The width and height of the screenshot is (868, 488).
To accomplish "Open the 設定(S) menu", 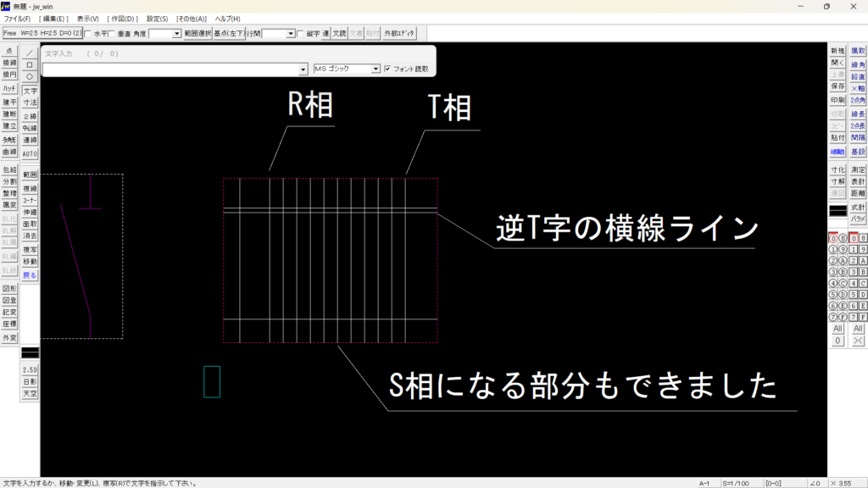I will [157, 19].
